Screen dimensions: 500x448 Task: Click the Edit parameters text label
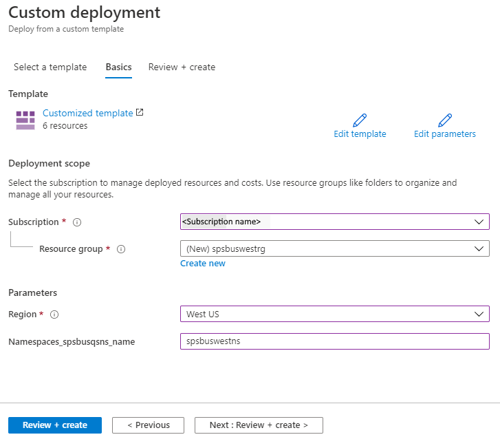(x=445, y=134)
